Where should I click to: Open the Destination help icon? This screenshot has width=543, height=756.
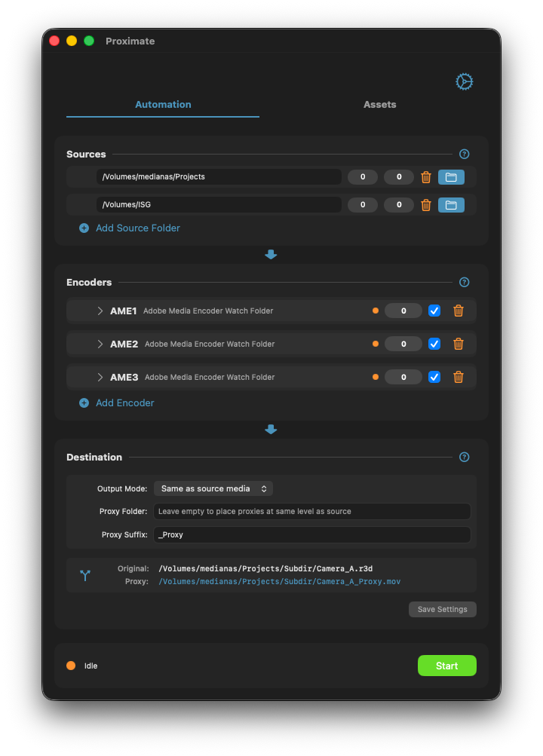click(x=464, y=457)
